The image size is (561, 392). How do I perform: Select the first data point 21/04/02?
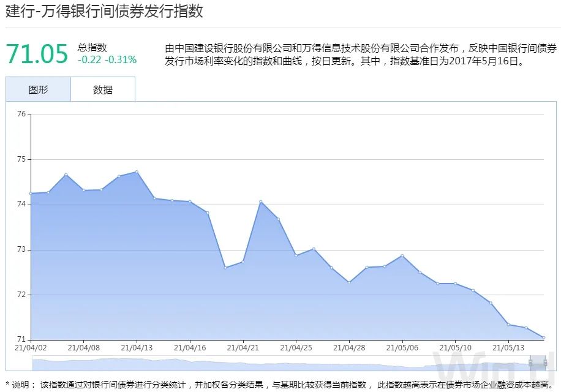click(31, 194)
